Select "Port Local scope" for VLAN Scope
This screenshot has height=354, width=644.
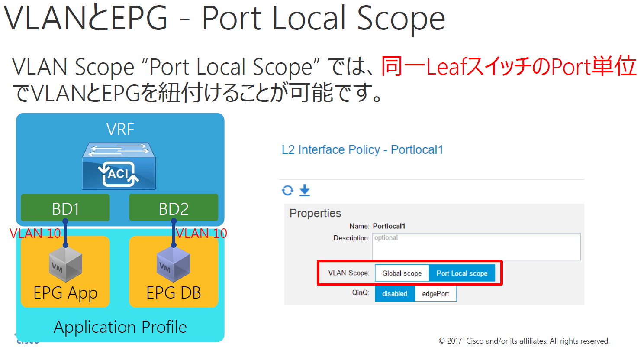pyautogui.click(x=462, y=273)
